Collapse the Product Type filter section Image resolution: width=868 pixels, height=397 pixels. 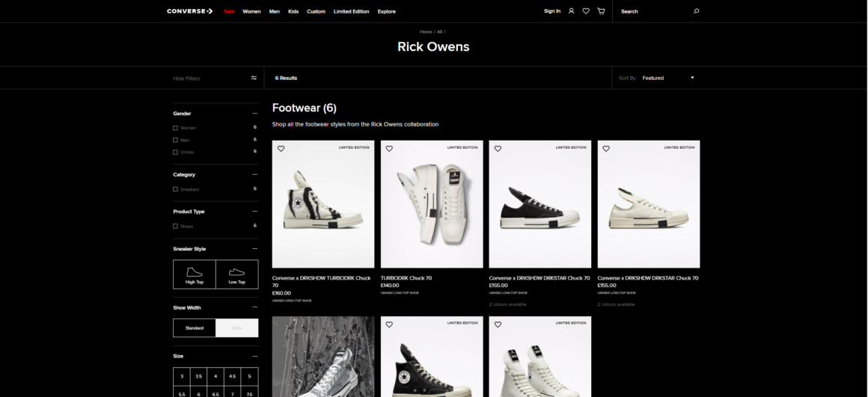click(x=254, y=212)
